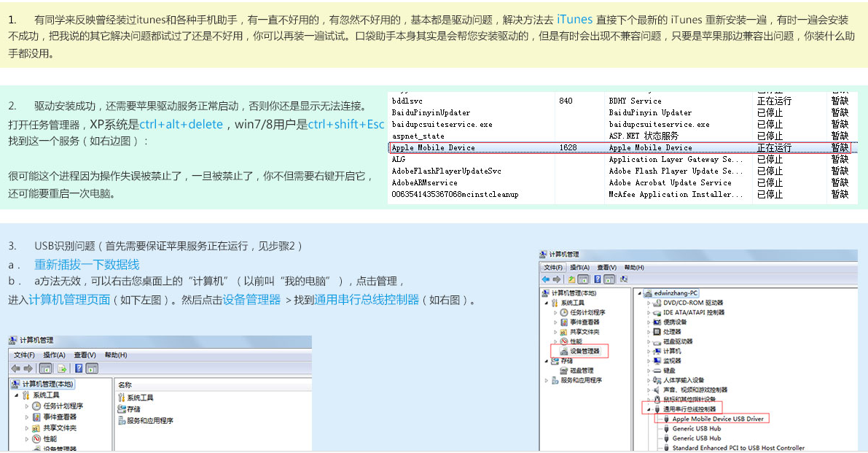The image size is (868, 453).
Task: Click the 存储 icon in the 名称 list pane
Action: pyautogui.click(x=122, y=409)
